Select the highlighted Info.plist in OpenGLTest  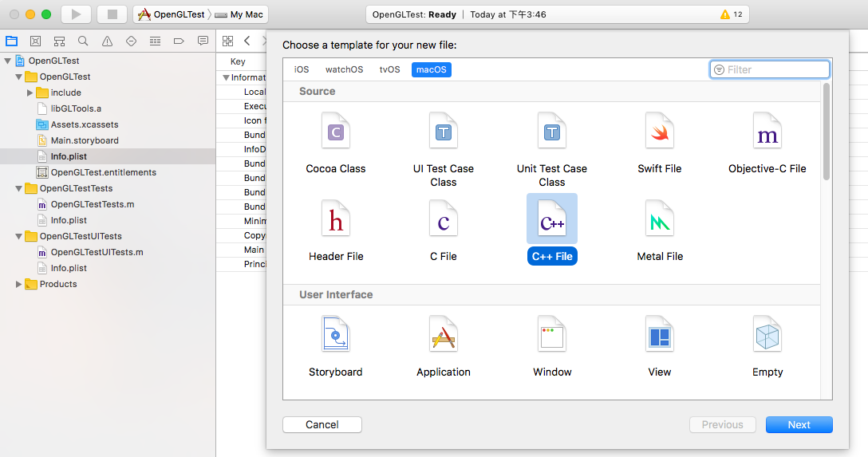[x=108, y=156]
